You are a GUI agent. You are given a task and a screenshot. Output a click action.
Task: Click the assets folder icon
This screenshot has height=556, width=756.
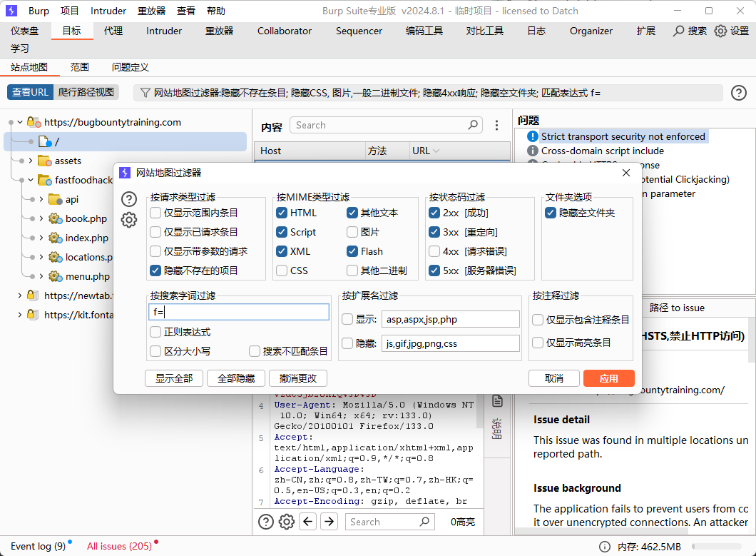(45, 161)
